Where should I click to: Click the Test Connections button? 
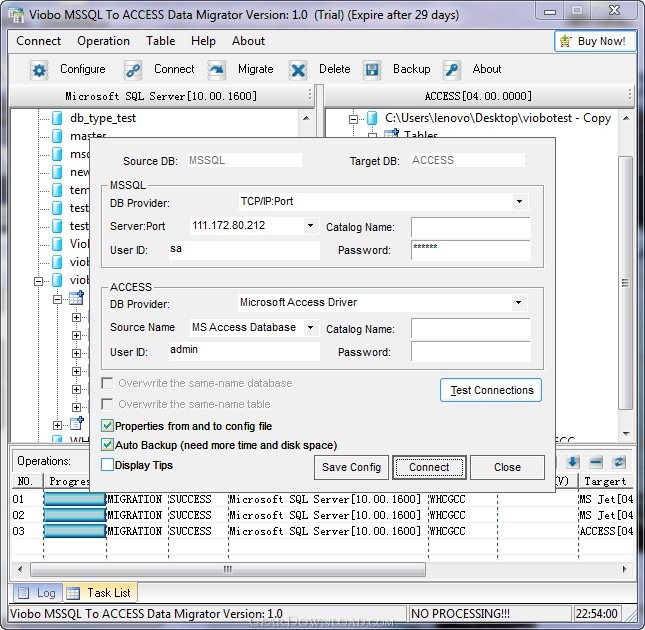[491, 390]
